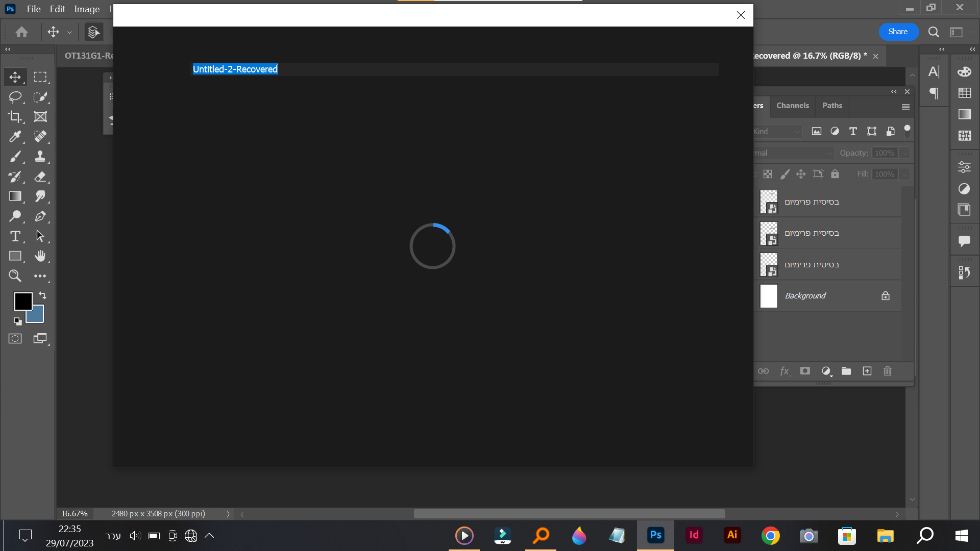Select the Clone Stamp tool
The height and width of the screenshot is (551, 980).
(x=40, y=157)
